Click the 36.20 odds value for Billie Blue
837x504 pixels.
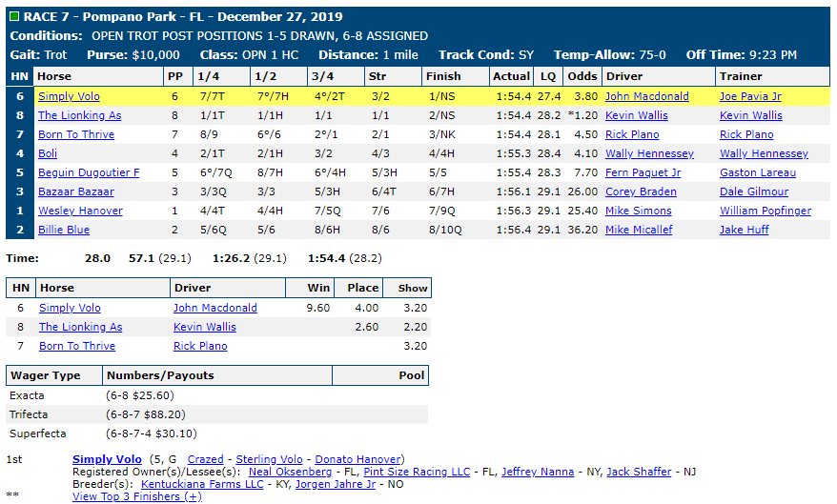click(x=582, y=230)
